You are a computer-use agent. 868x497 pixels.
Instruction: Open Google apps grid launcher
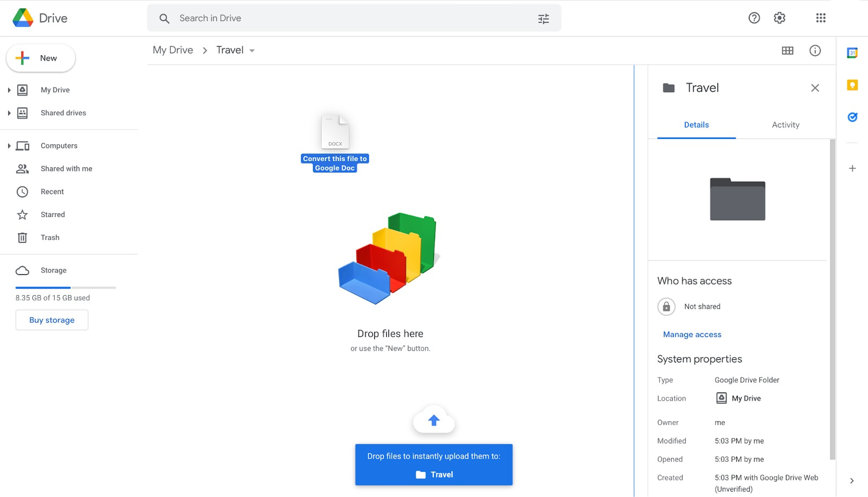[821, 18]
